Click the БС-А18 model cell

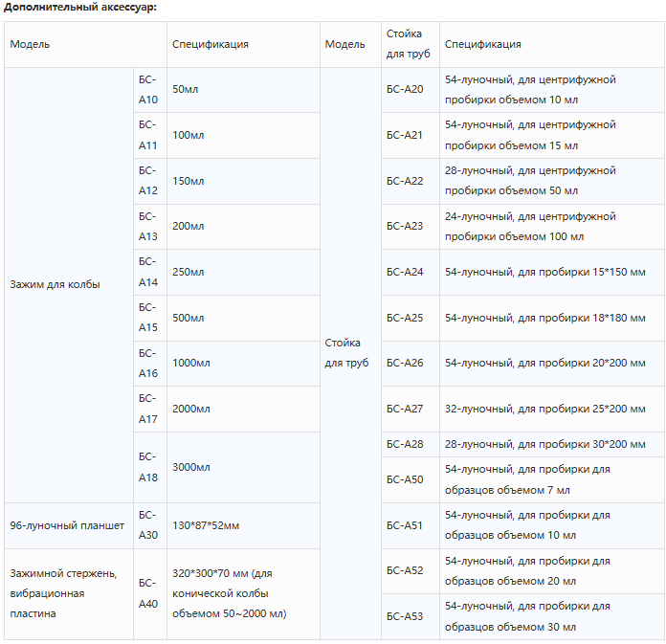150,467
